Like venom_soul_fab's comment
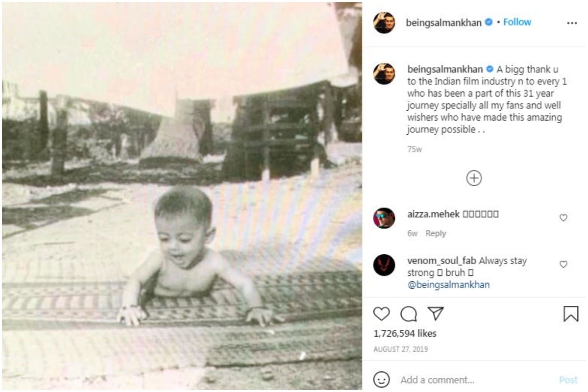The width and height of the screenshot is (588, 392). click(x=563, y=264)
